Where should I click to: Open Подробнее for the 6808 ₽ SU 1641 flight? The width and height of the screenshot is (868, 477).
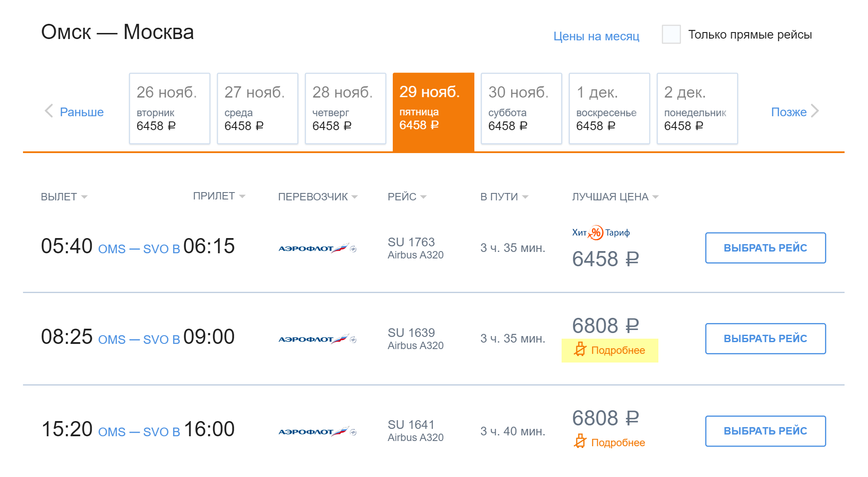(618, 442)
